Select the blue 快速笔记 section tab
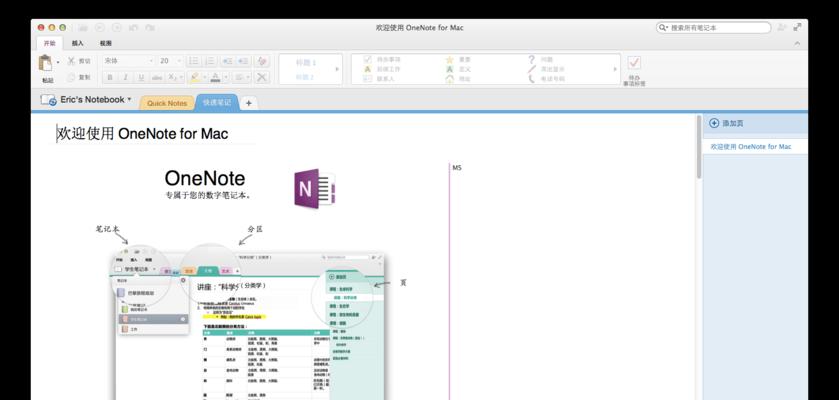The image size is (839, 400). pyautogui.click(x=217, y=102)
